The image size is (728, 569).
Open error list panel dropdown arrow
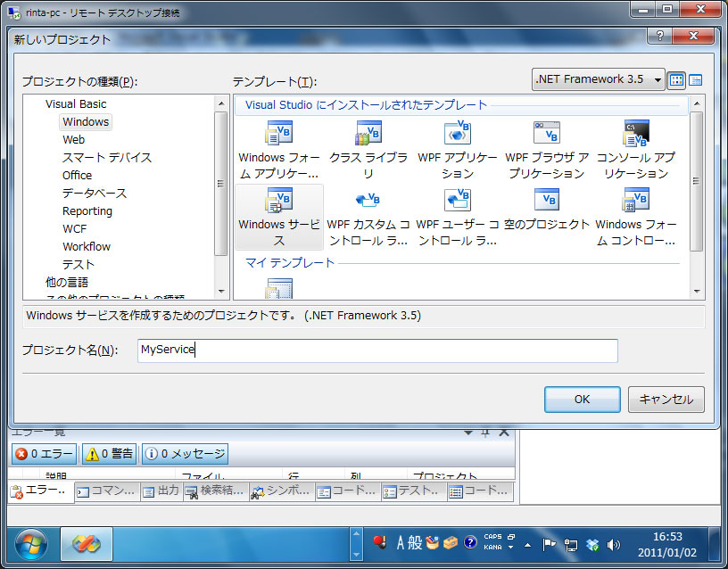(468, 433)
